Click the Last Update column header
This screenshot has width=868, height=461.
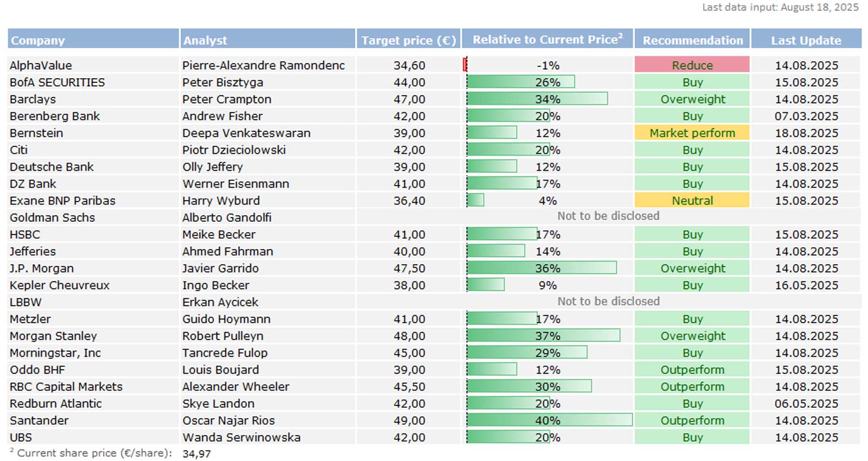806,40
